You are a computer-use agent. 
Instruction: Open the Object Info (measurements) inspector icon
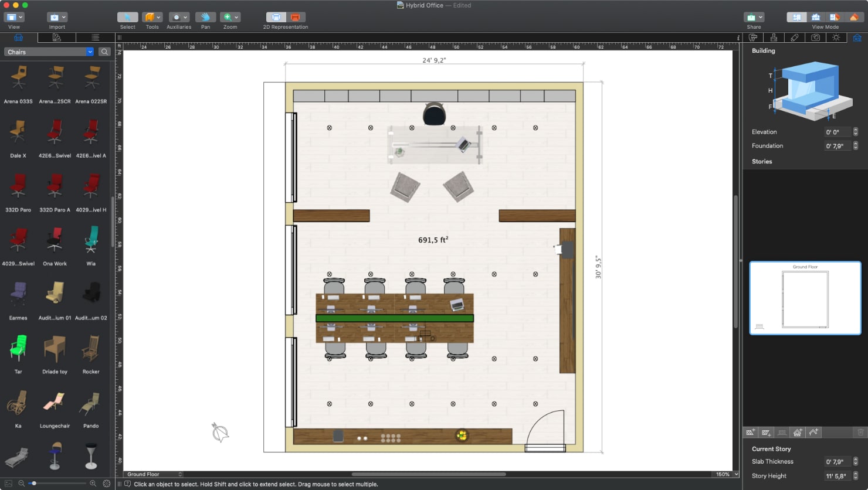coord(753,37)
